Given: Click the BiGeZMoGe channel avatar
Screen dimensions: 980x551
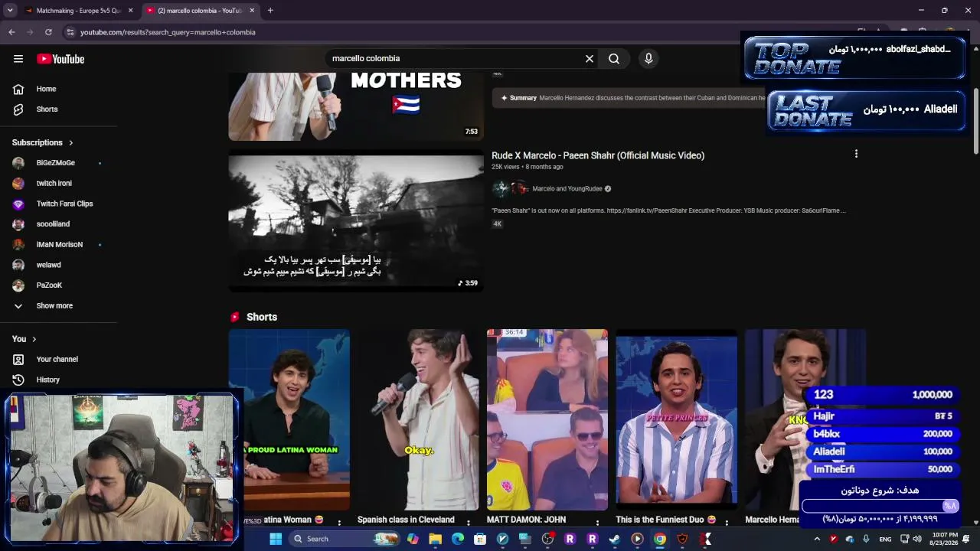Looking at the screenshot, I should click(x=18, y=163).
